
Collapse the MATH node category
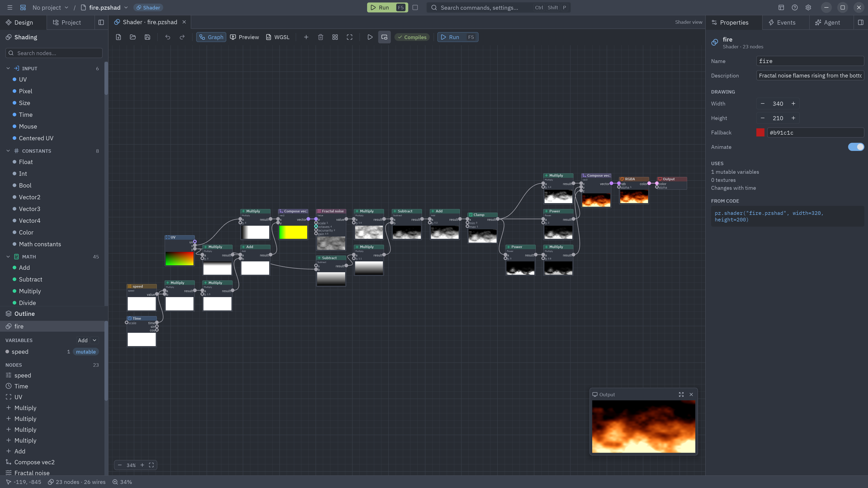(8, 257)
